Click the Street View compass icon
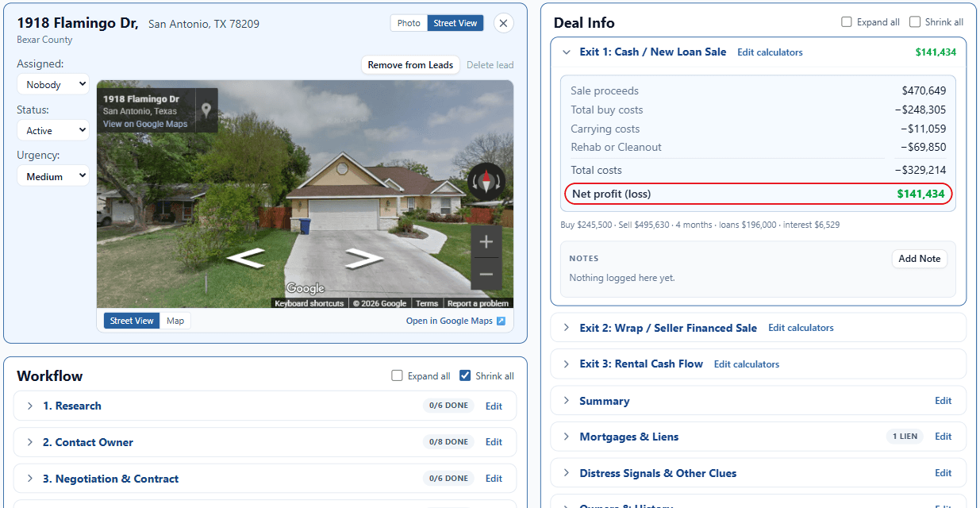The image size is (980, 508). (x=486, y=182)
